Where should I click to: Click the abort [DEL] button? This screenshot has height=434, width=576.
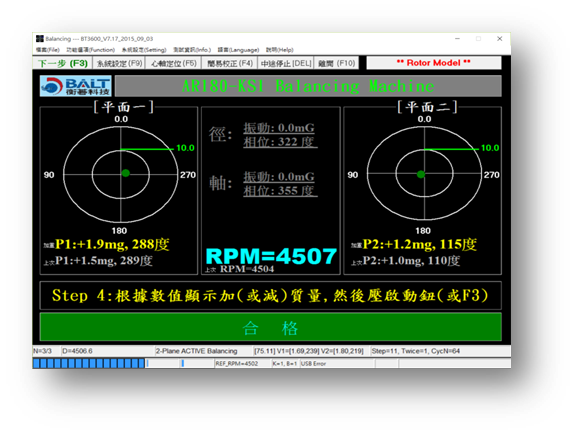point(286,63)
